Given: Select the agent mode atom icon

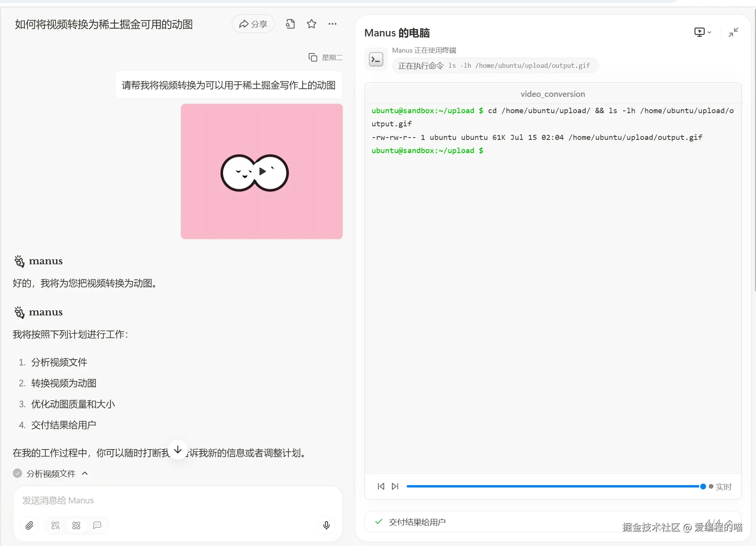Looking at the screenshot, I should click(x=76, y=525).
